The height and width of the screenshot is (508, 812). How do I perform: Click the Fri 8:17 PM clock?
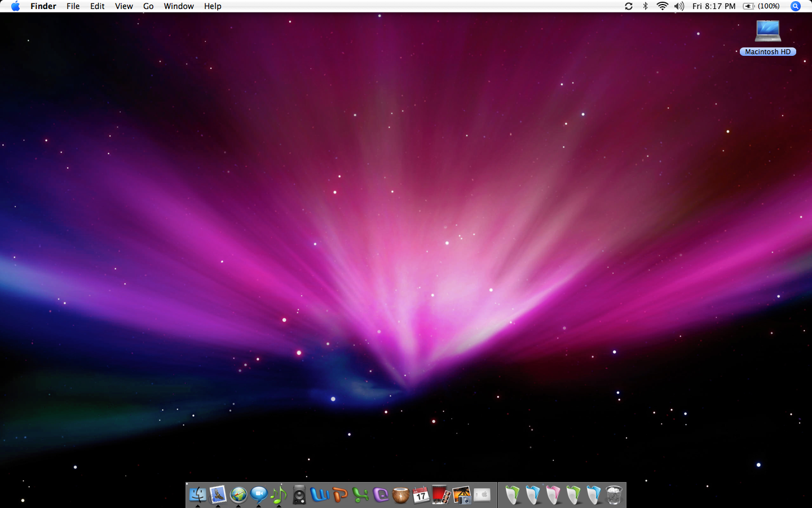[x=714, y=6]
